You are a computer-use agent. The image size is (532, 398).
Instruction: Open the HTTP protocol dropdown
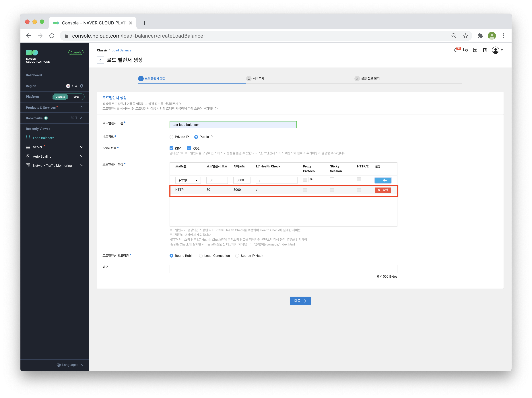(x=188, y=180)
